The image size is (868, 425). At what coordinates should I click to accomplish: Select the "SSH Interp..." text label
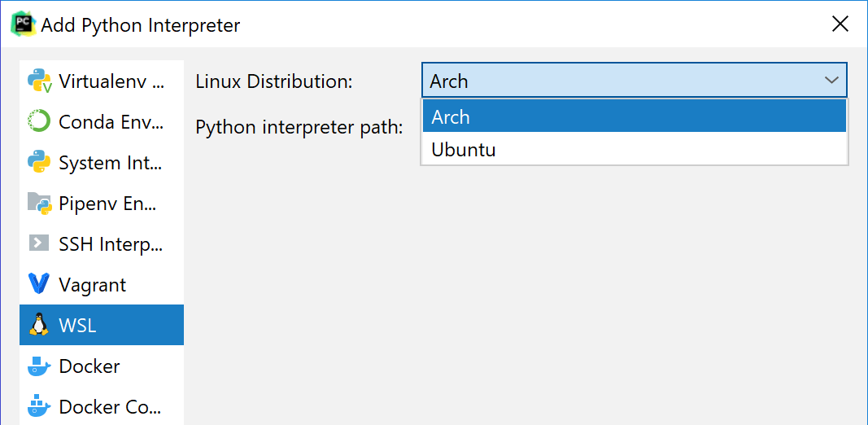(111, 244)
